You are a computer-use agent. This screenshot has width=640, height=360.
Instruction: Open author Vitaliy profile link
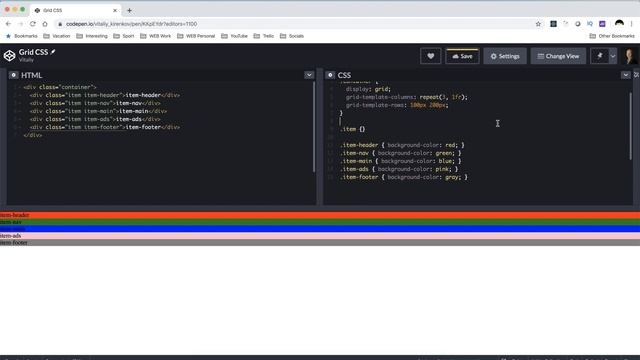(x=26, y=60)
